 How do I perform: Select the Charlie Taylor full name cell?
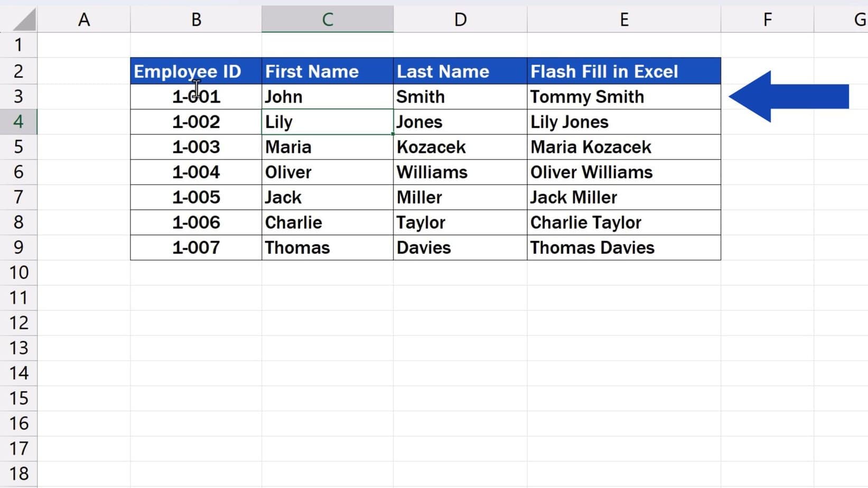623,222
